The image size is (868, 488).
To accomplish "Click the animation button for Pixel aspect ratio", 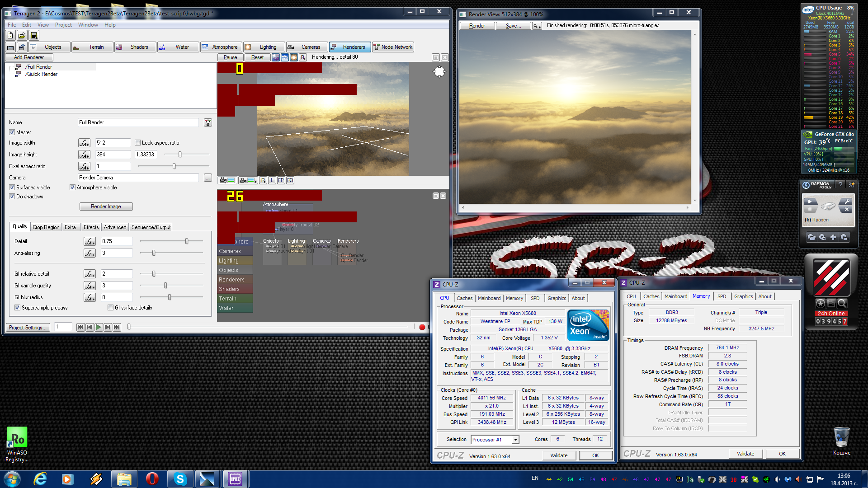I will (x=84, y=166).
